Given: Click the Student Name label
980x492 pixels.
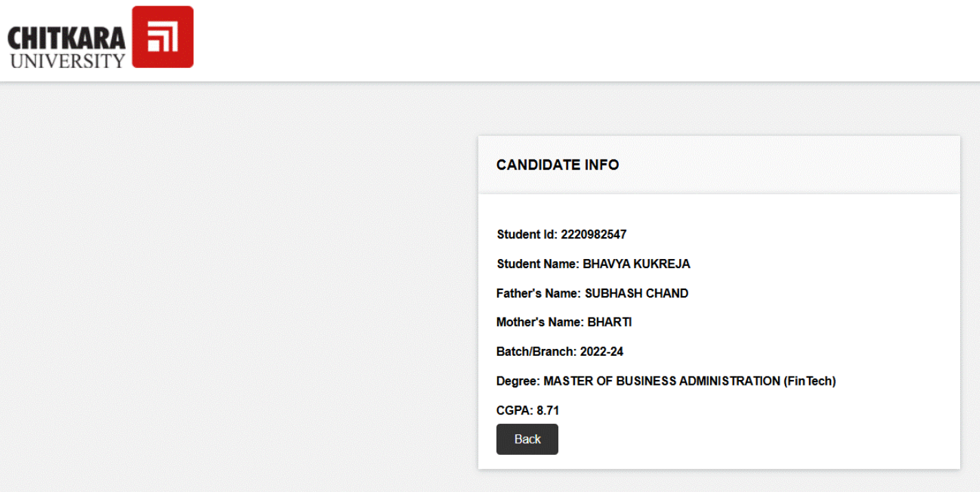Looking at the screenshot, I should tap(538, 264).
